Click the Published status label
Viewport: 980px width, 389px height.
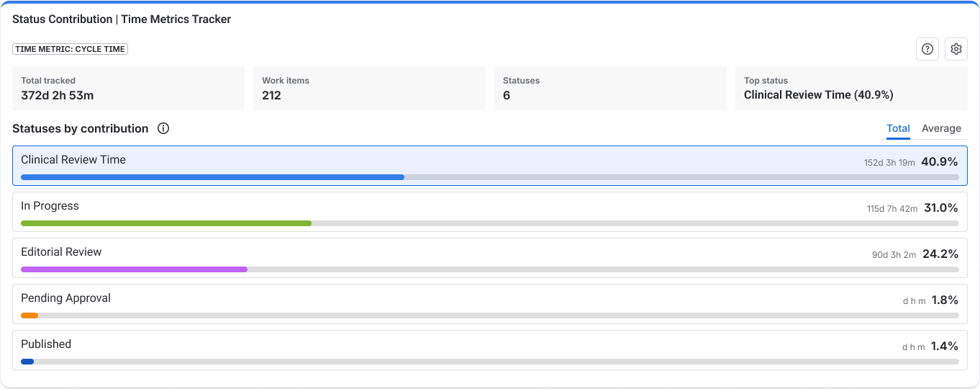tap(46, 344)
